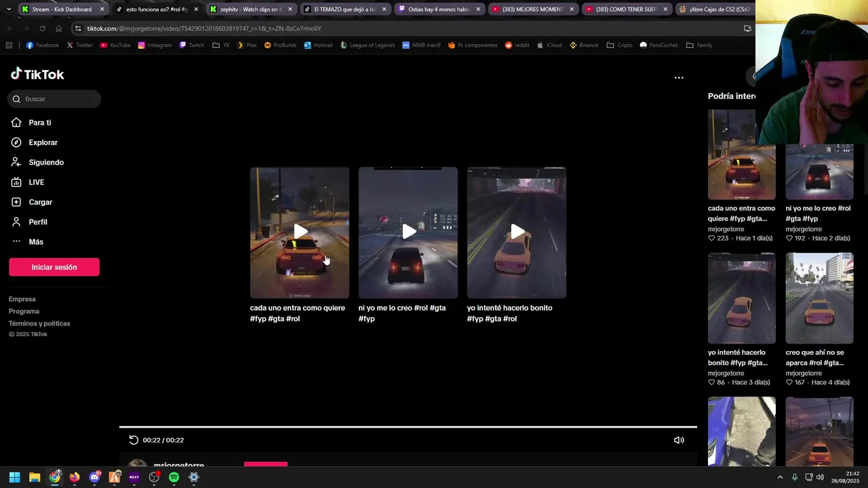
Task: Open Windows Start menu
Action: click(x=14, y=477)
